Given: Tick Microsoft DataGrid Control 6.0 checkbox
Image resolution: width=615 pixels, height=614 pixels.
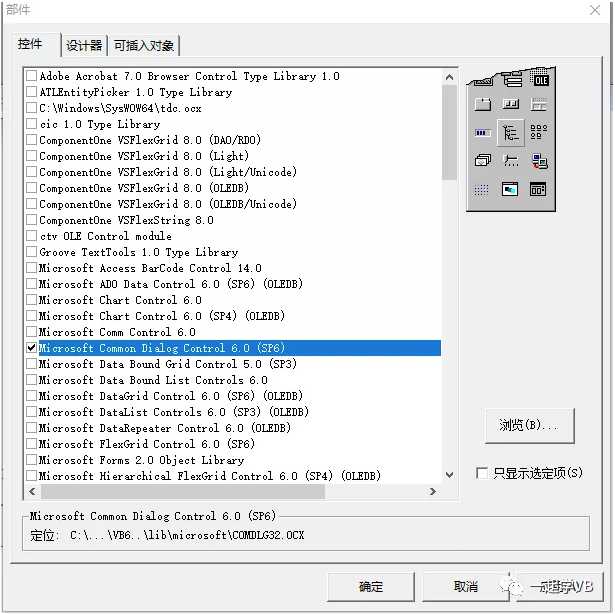Looking at the screenshot, I should click(31, 396).
